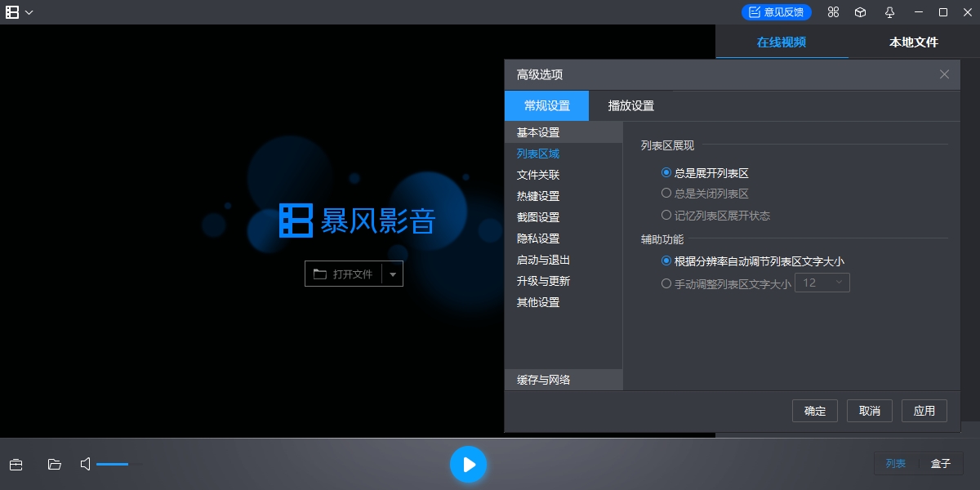This screenshot has height=490, width=980.
Task: Switch to the 本地文件 tab
Action: click(913, 42)
